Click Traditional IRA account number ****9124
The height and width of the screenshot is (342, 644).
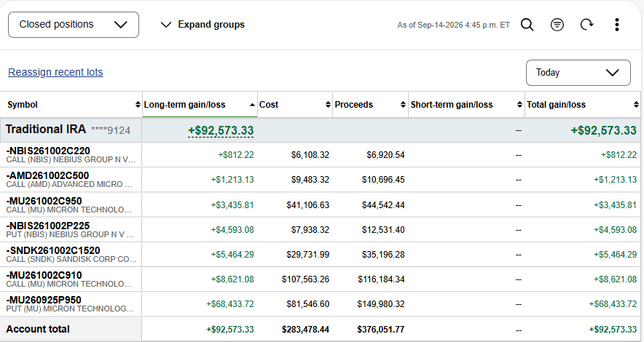click(111, 130)
